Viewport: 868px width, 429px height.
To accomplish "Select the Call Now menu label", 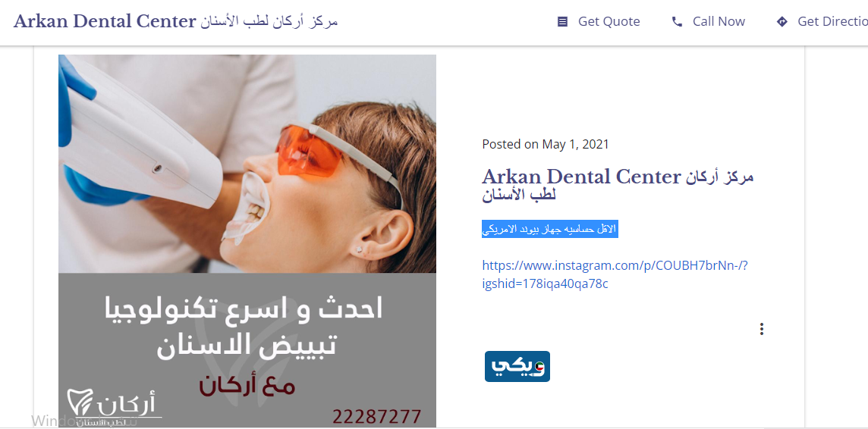I will (719, 21).
